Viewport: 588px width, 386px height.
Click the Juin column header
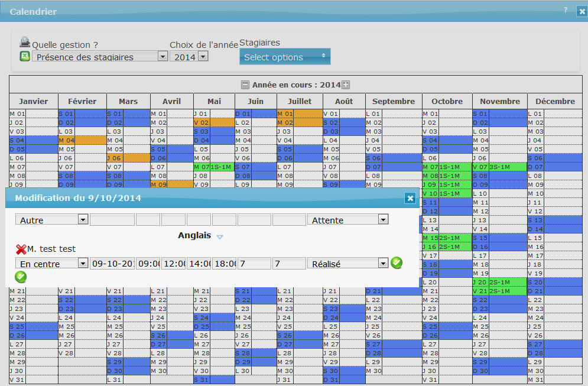256,101
